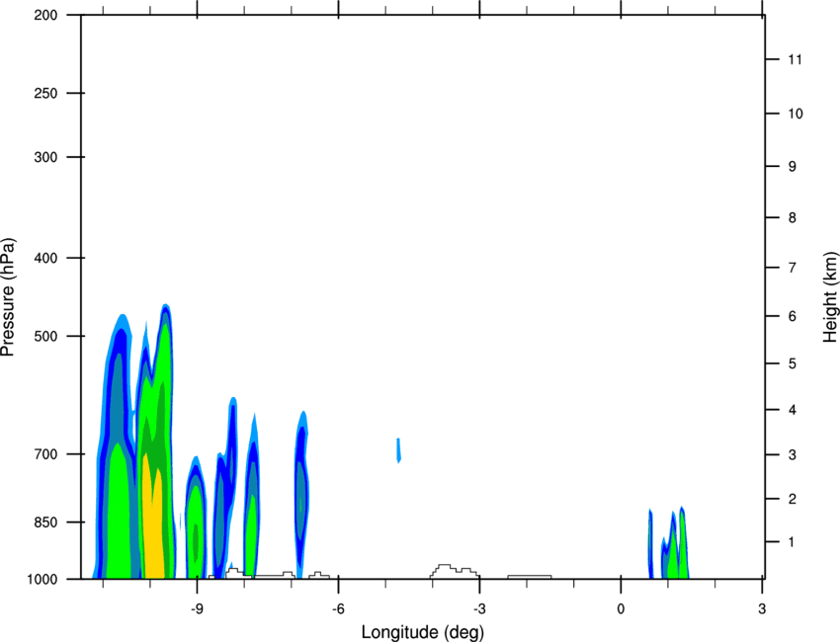Screen dimensions: 840x642
Task: Select the 1000 pressure tick label
Action: pyautogui.click(x=42, y=580)
